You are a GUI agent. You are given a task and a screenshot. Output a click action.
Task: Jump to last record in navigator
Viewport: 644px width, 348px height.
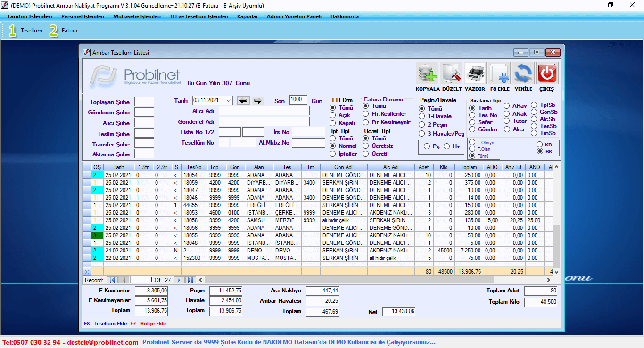tap(190, 280)
